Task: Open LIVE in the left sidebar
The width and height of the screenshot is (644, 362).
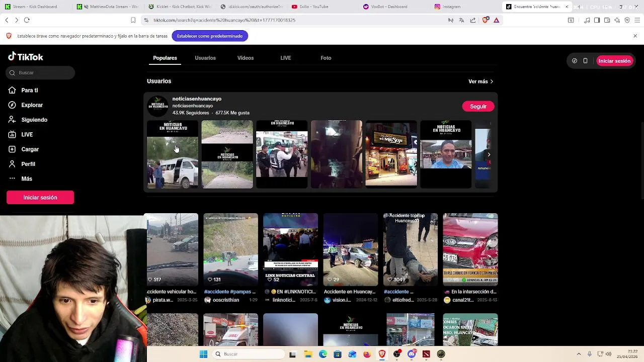Action: [x=21, y=134]
